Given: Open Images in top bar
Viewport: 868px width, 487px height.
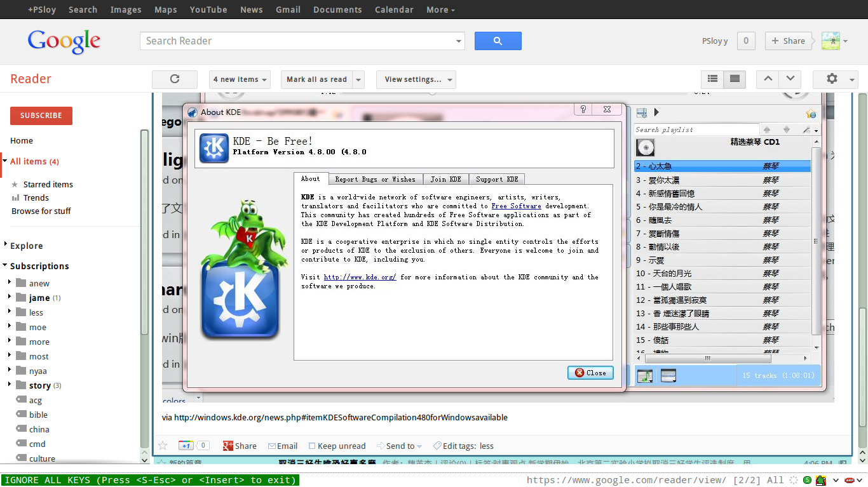Looking at the screenshot, I should click(126, 10).
